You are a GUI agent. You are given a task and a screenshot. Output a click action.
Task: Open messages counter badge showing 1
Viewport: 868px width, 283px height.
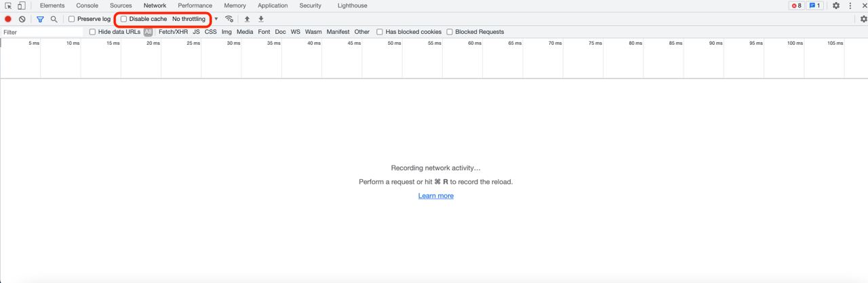(x=815, y=5)
